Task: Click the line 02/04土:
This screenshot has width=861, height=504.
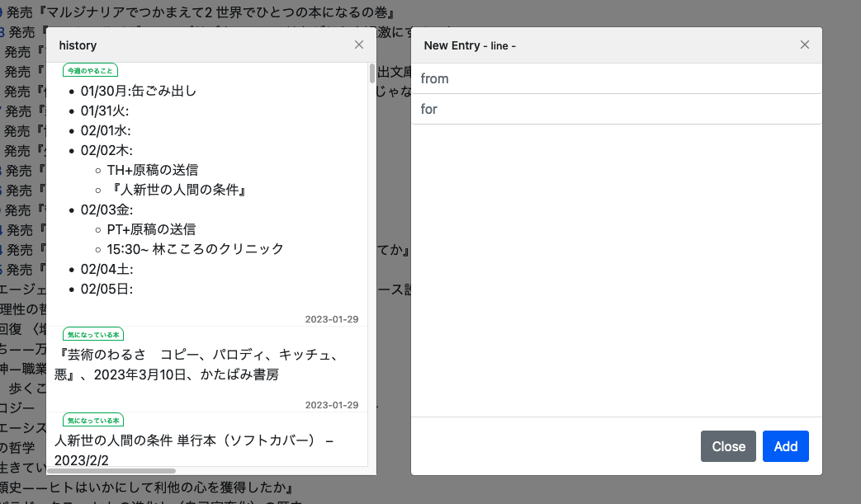Action: (106, 269)
